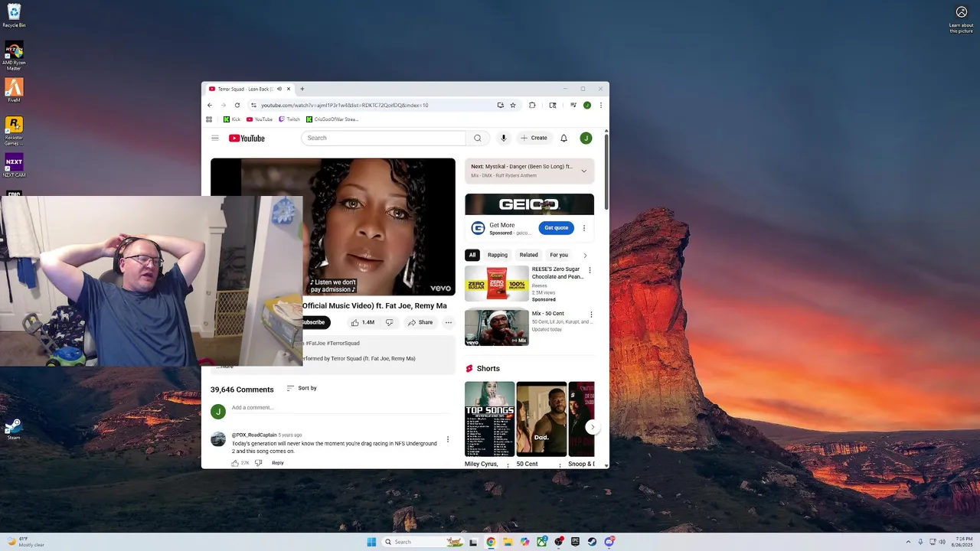980x551 pixels.
Task: Show hidden system tray icons chevron
Action: (x=908, y=542)
